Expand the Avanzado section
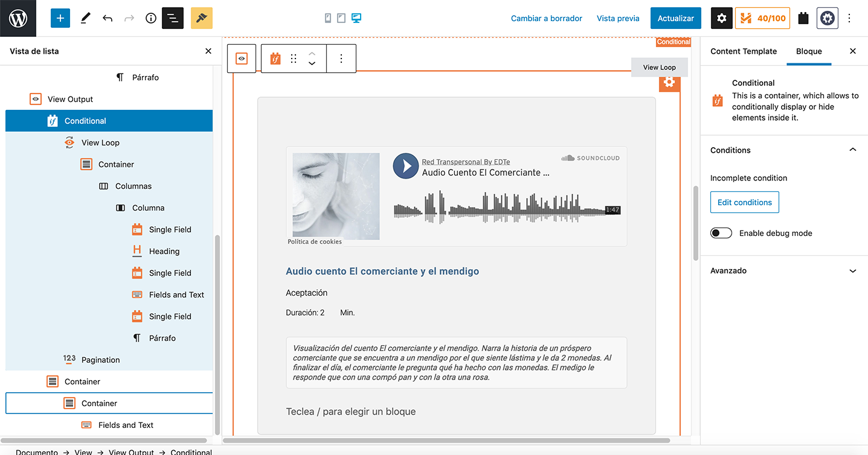The image size is (868, 455). click(852, 271)
